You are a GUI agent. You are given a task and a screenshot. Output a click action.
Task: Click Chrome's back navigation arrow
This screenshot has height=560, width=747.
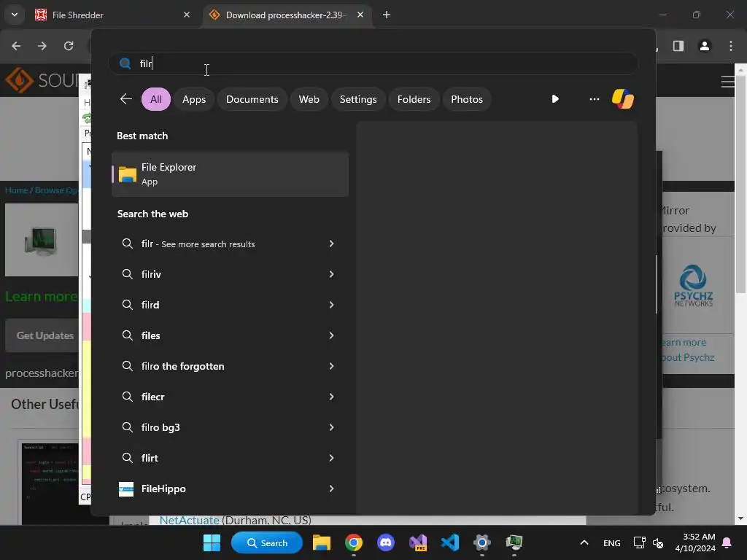(16, 46)
